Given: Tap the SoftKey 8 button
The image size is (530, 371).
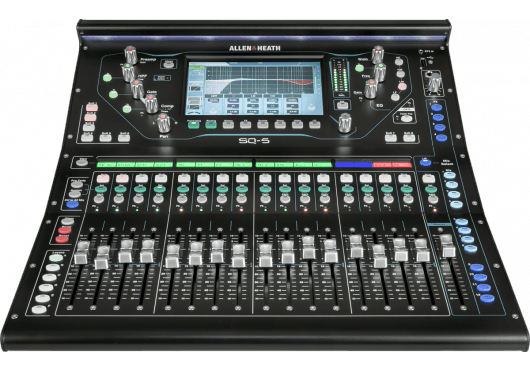Looking at the screenshot, I should click(409, 137).
